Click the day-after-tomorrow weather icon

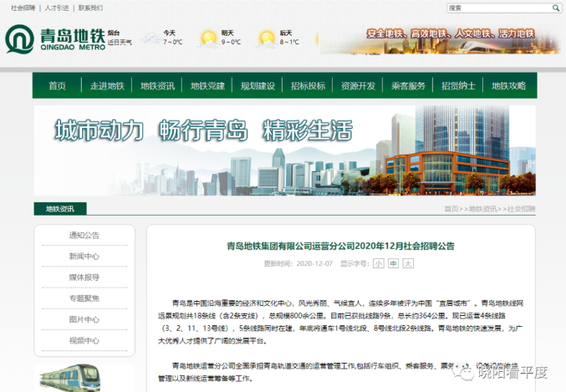click(267, 38)
